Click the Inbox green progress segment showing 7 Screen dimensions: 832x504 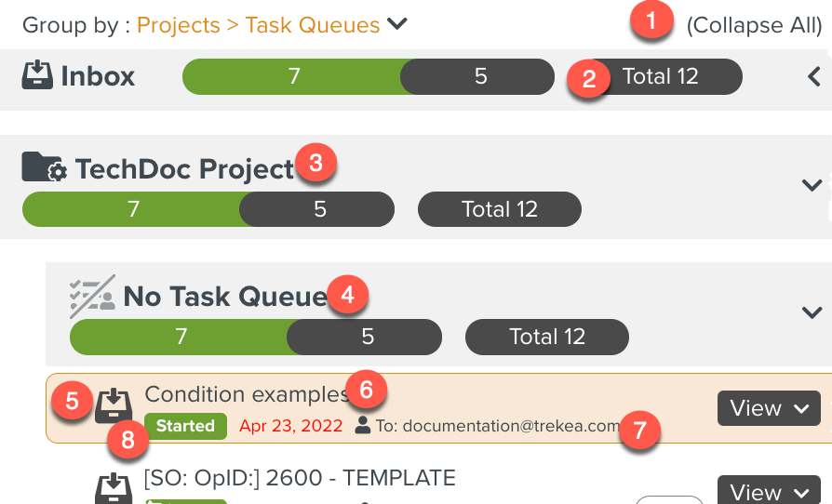[293, 77]
